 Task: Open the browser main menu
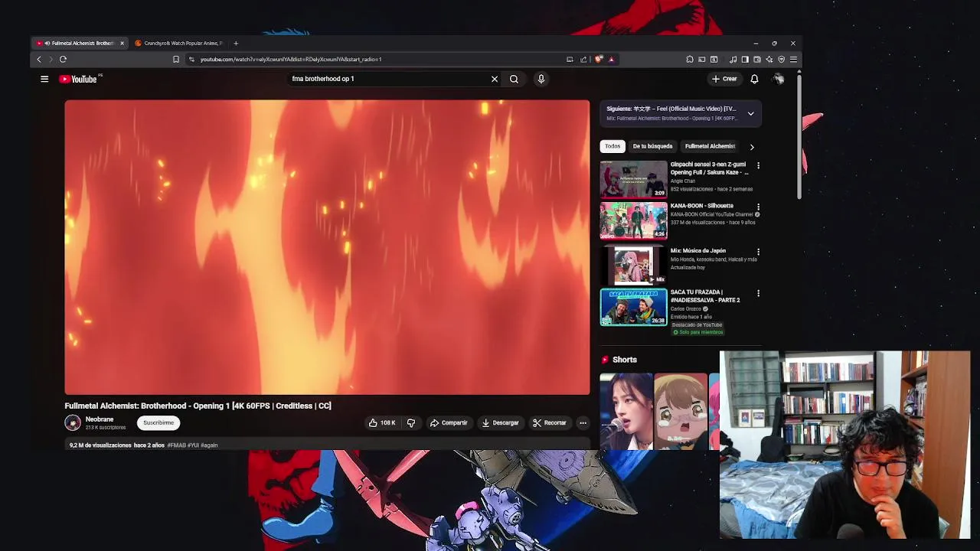(x=793, y=59)
